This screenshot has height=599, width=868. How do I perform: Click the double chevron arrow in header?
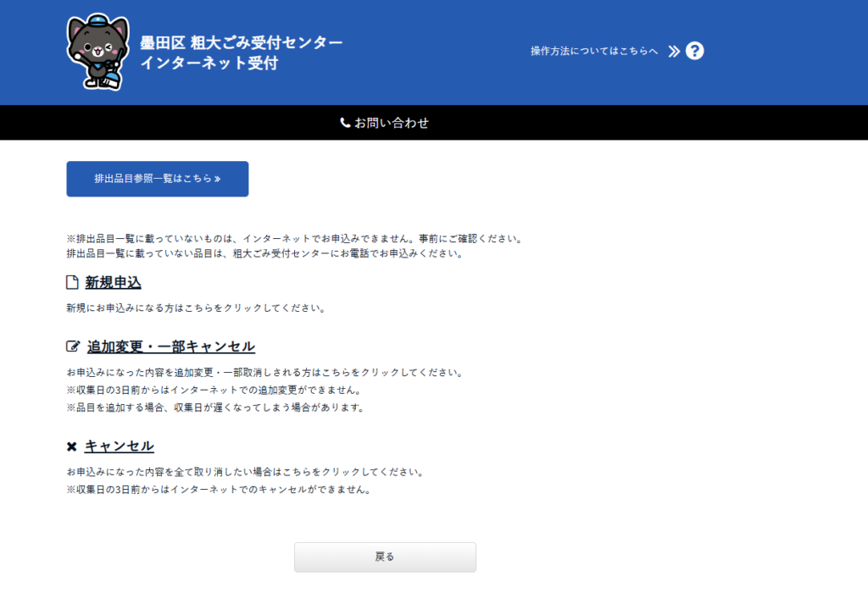674,51
